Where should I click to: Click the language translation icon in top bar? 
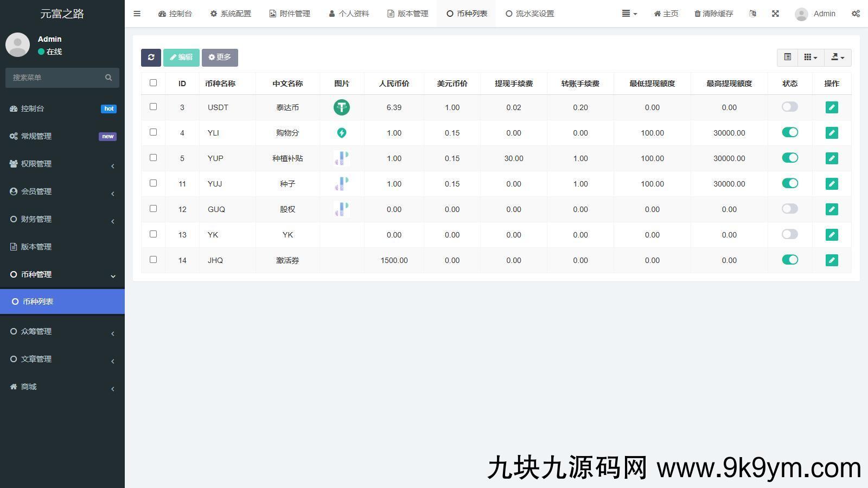(752, 14)
